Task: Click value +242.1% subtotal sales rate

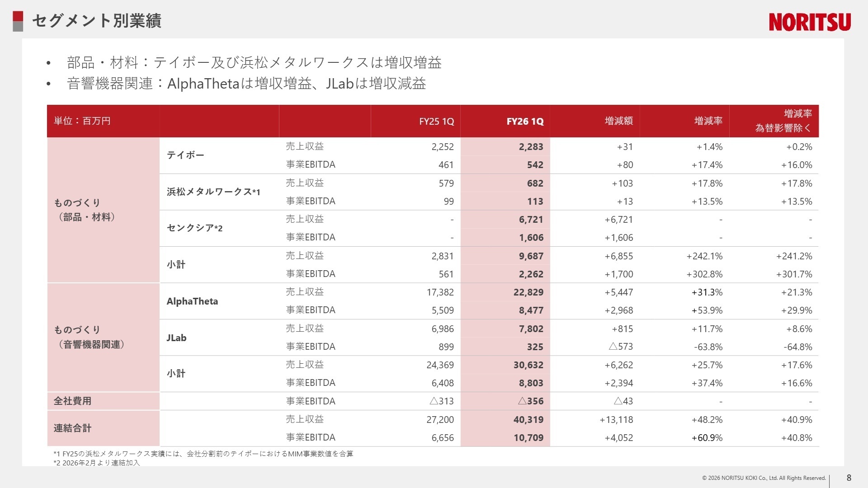Action: coord(704,256)
